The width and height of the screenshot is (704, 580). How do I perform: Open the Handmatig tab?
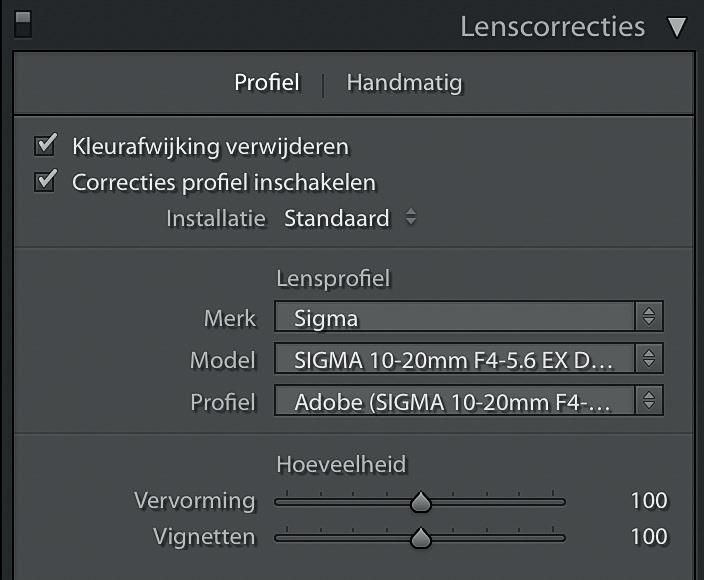(x=404, y=83)
